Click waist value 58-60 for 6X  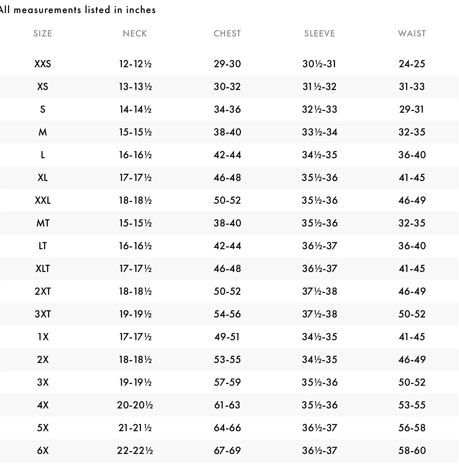(x=412, y=451)
